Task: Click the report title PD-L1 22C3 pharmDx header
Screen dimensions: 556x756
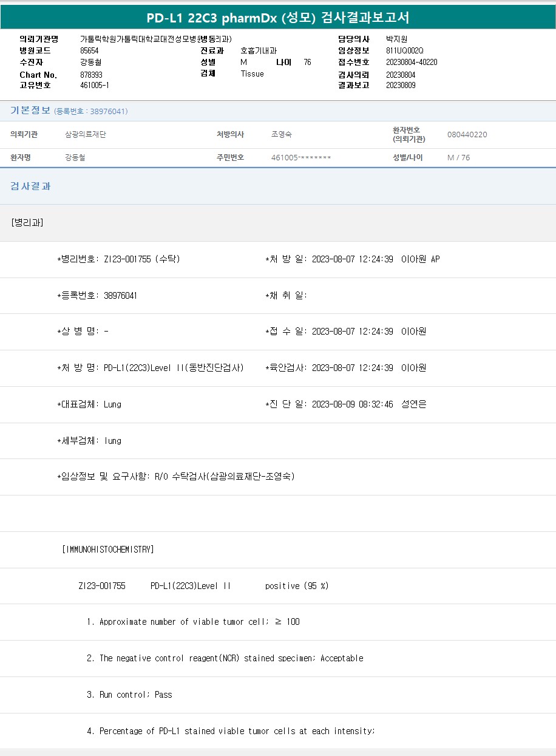Action: [277, 18]
